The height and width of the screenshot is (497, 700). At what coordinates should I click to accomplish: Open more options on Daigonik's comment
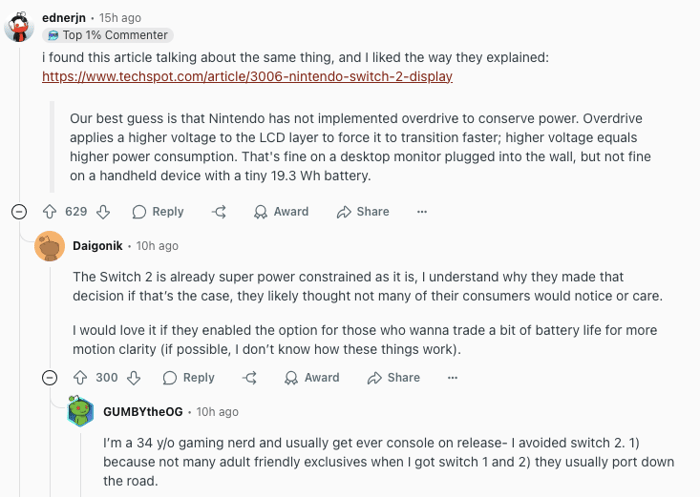click(453, 378)
